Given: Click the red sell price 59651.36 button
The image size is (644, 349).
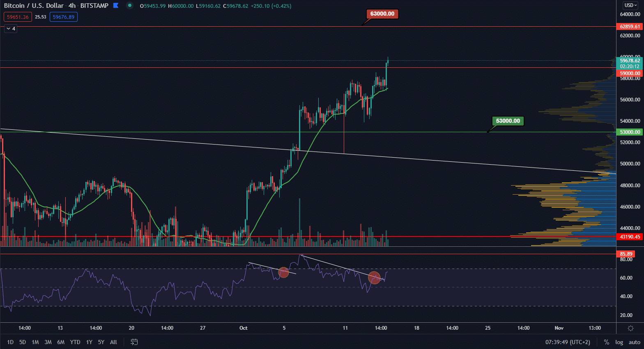Looking at the screenshot, I should [x=18, y=17].
